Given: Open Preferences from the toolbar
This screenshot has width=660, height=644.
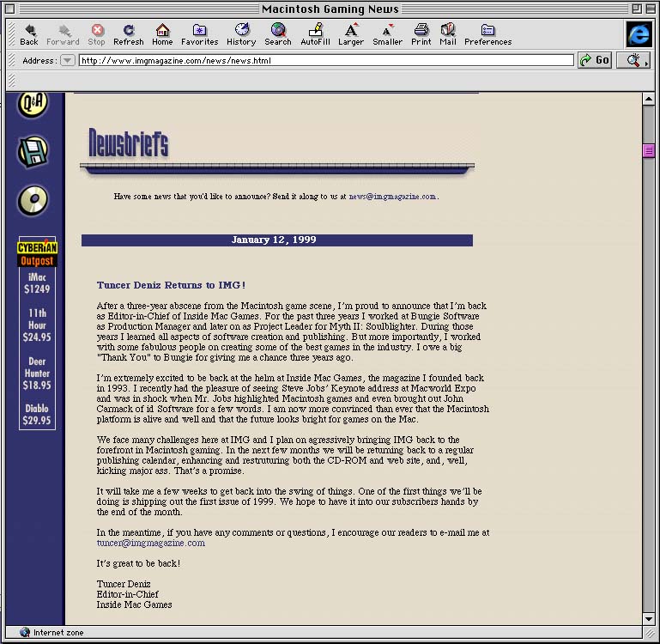Looking at the screenshot, I should point(487,34).
